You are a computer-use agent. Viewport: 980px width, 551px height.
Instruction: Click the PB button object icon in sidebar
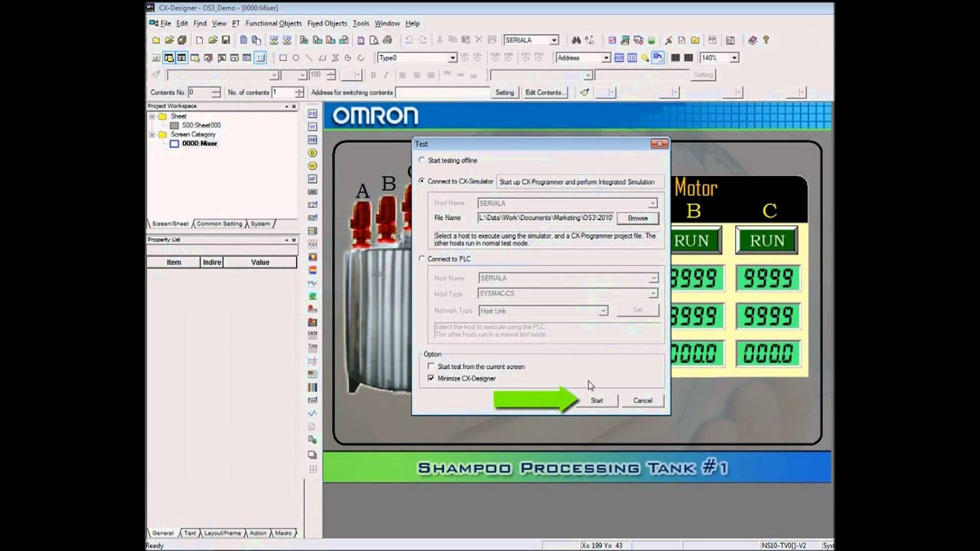point(312,113)
